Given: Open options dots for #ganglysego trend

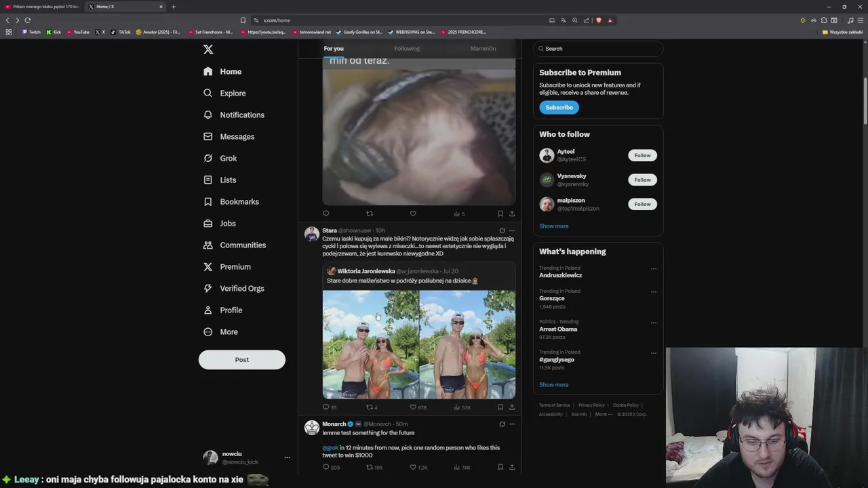Looking at the screenshot, I should pyautogui.click(x=654, y=353).
